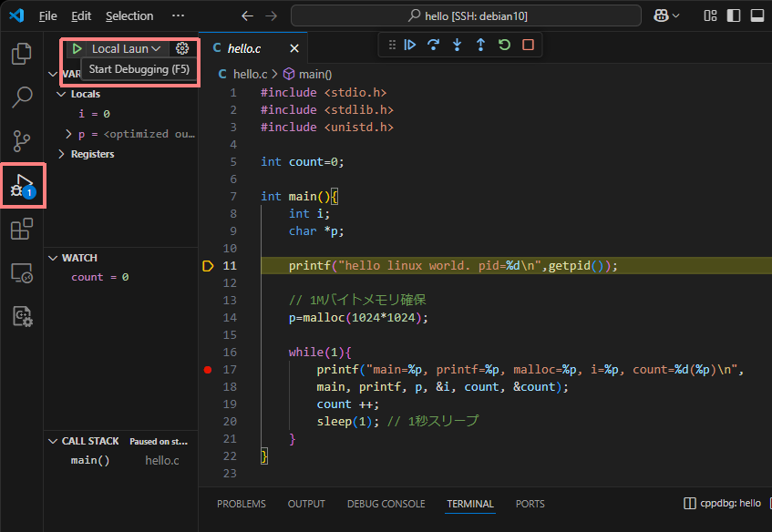Open Source Control panel icon
772x532 pixels.
click(x=20, y=141)
